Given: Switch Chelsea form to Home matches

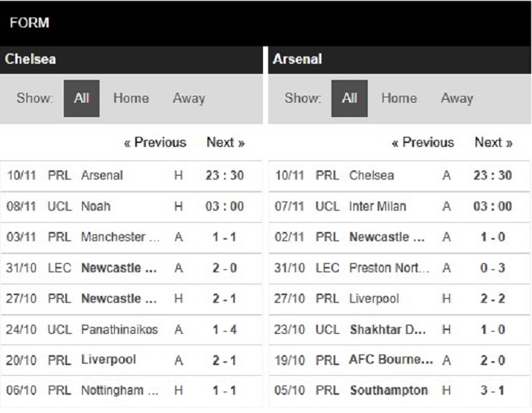Looking at the screenshot, I should pyautogui.click(x=131, y=98).
